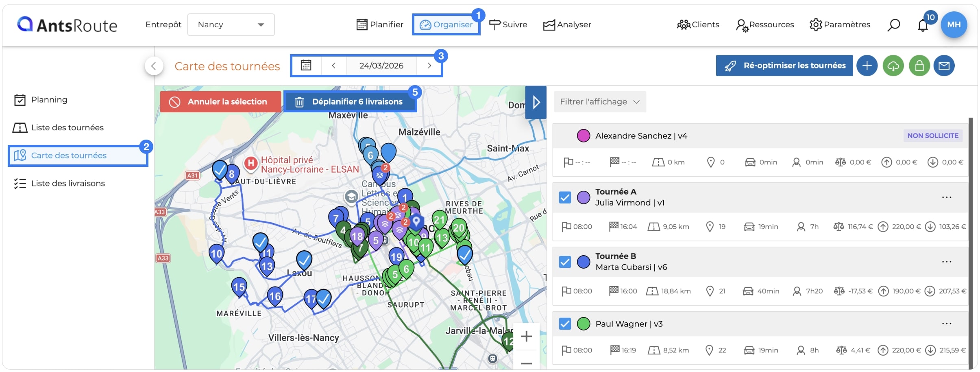This screenshot has width=980, height=372.
Task: Click the NON SOLLICITE badge
Action: [933, 136]
